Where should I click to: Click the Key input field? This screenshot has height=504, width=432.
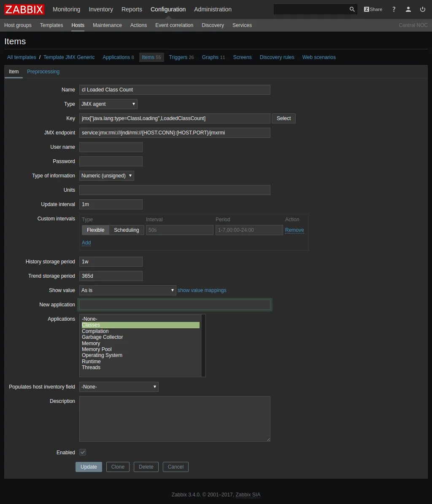pyautogui.click(x=175, y=118)
